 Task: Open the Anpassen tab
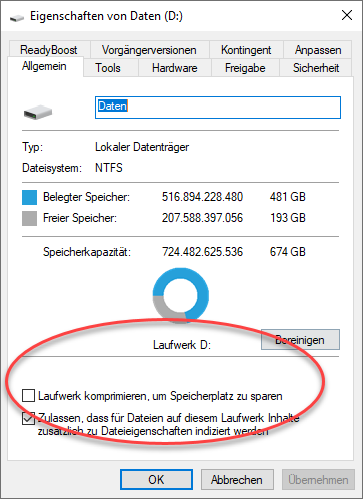tap(318, 50)
